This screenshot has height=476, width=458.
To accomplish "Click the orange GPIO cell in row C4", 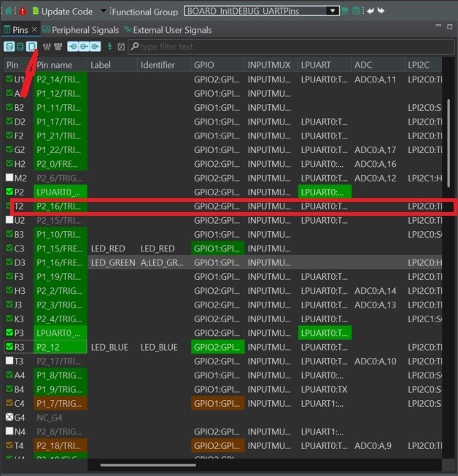I will (x=218, y=403).
